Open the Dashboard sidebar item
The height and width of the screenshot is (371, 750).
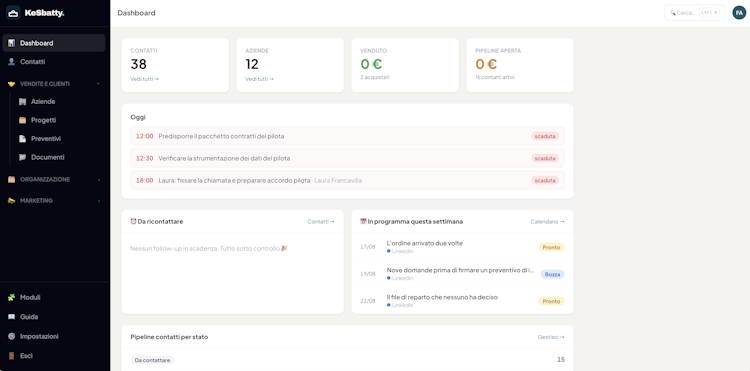click(54, 43)
